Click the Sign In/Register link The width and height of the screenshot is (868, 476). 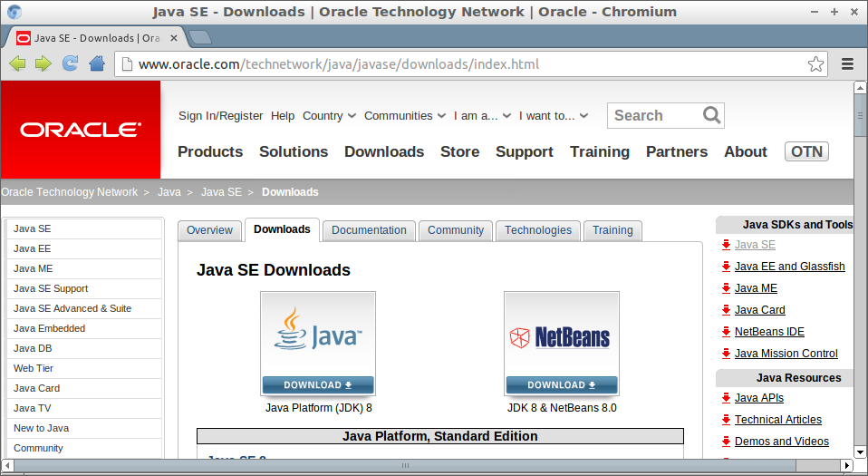[x=220, y=116]
